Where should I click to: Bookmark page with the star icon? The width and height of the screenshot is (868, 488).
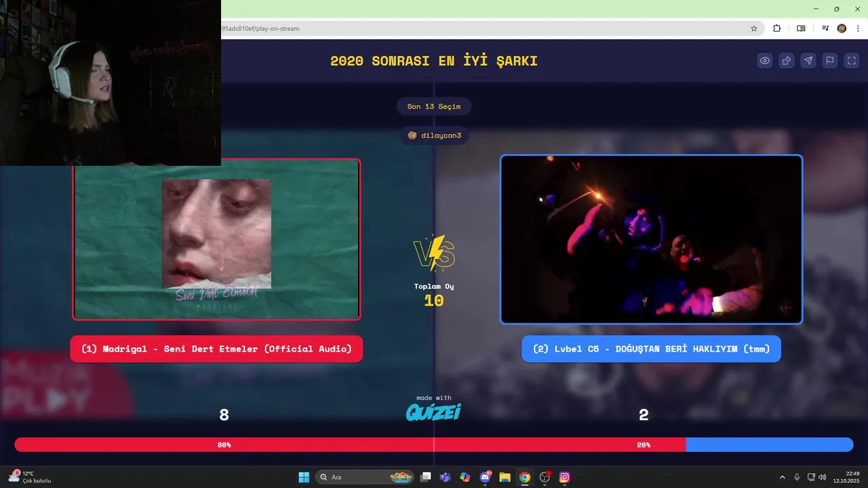(x=753, y=28)
